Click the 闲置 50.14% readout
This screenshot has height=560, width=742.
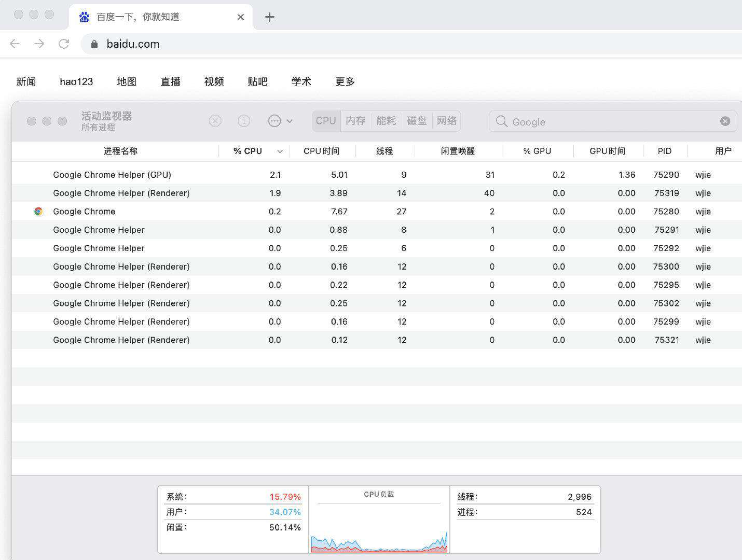pyautogui.click(x=233, y=527)
